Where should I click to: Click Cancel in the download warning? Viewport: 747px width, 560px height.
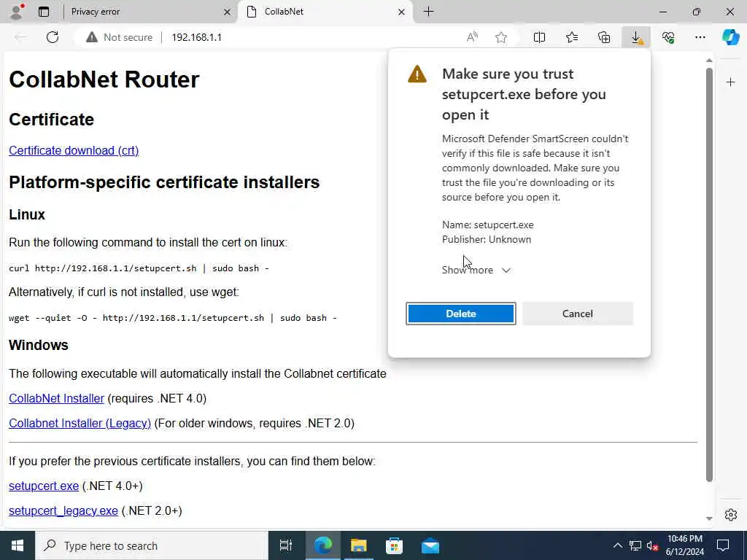tap(578, 314)
